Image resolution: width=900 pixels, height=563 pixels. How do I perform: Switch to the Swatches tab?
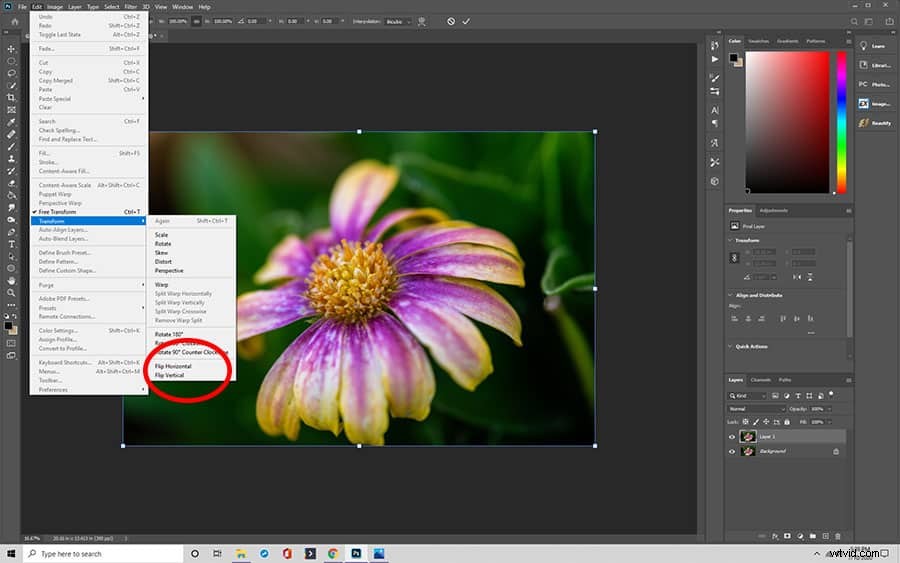point(758,41)
